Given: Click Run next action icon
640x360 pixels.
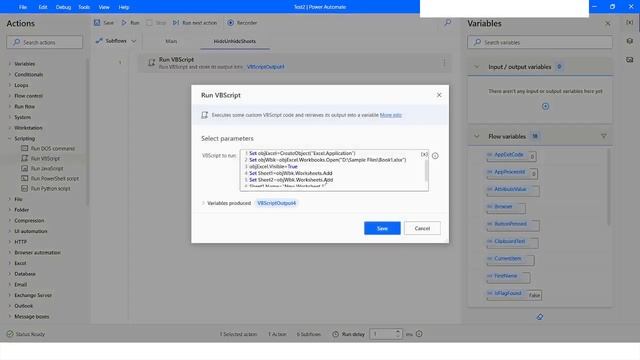Looking at the screenshot, I should click(176, 23).
